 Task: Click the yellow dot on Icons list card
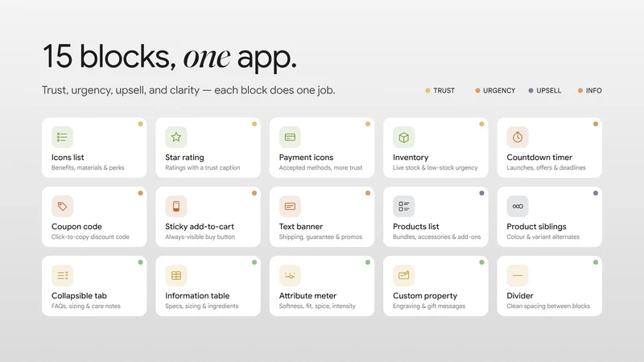(x=140, y=124)
